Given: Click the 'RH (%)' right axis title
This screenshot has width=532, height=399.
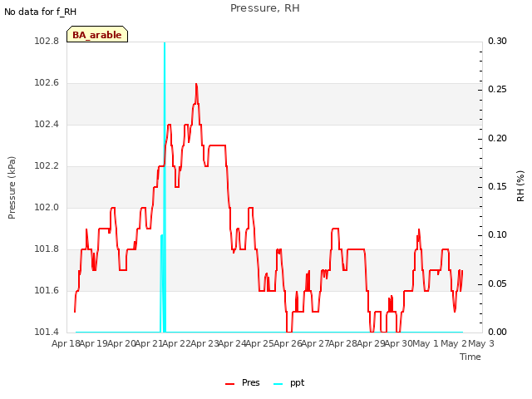Looking at the screenshot, I should coord(520,186).
